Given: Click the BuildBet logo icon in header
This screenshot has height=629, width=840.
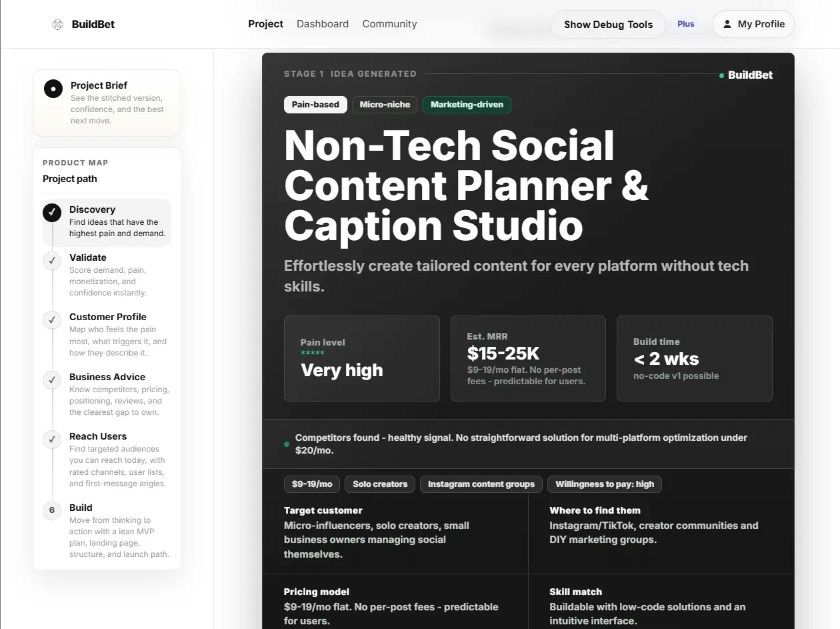Looking at the screenshot, I should click(57, 24).
